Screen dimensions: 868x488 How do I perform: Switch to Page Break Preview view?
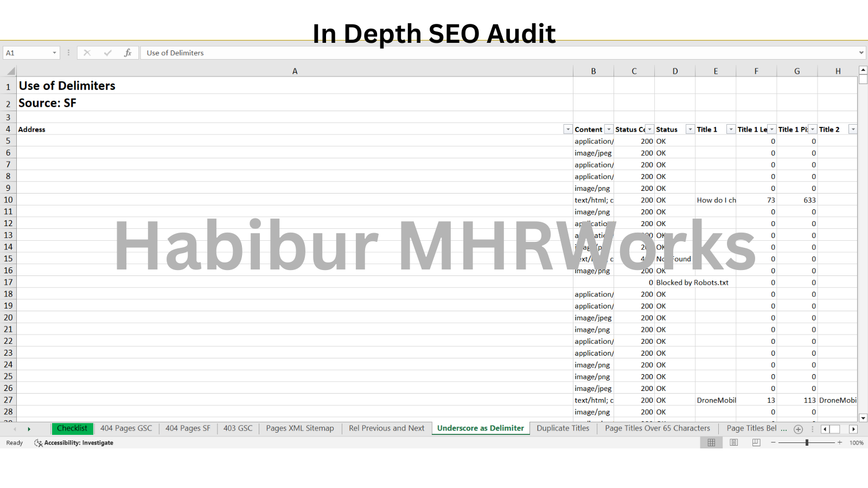(x=756, y=443)
